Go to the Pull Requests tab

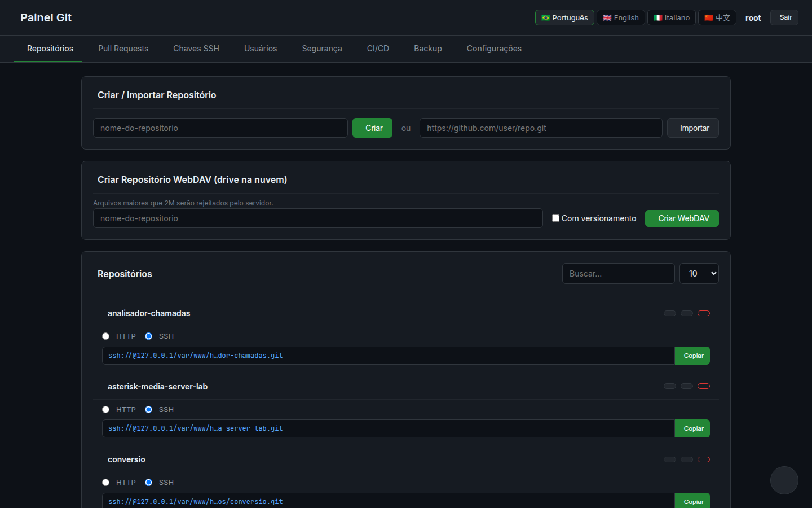(123, 49)
